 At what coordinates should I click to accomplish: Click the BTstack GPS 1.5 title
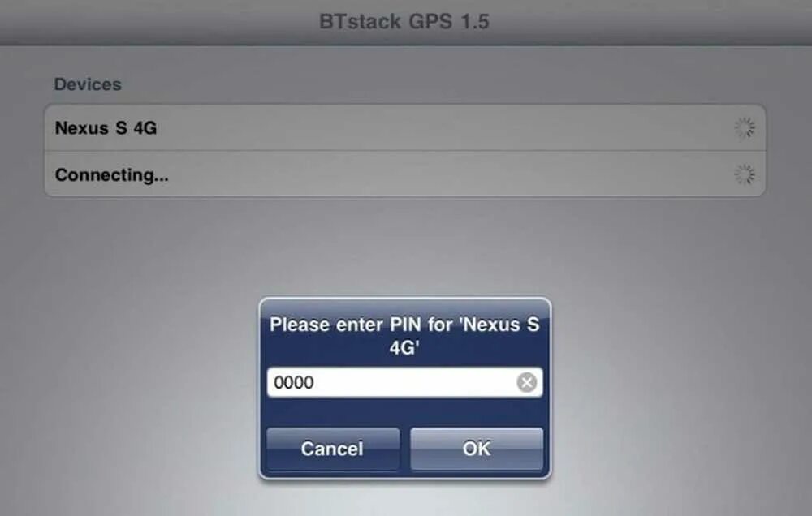coord(404,22)
